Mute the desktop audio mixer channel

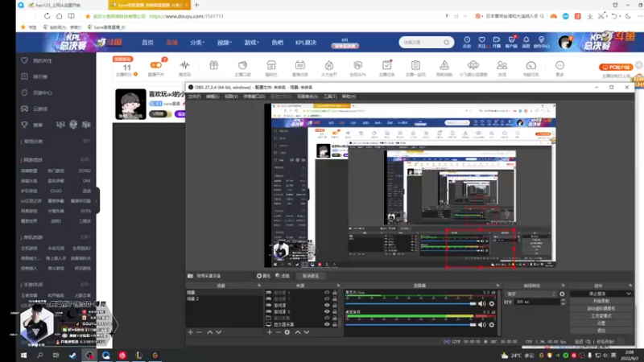481,325
